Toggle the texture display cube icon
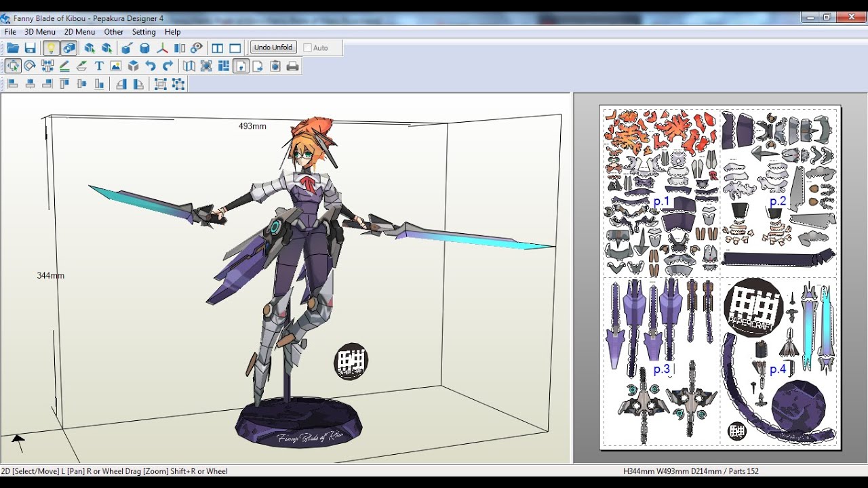Image resolution: width=868 pixels, height=488 pixels. pyautogui.click(x=68, y=48)
